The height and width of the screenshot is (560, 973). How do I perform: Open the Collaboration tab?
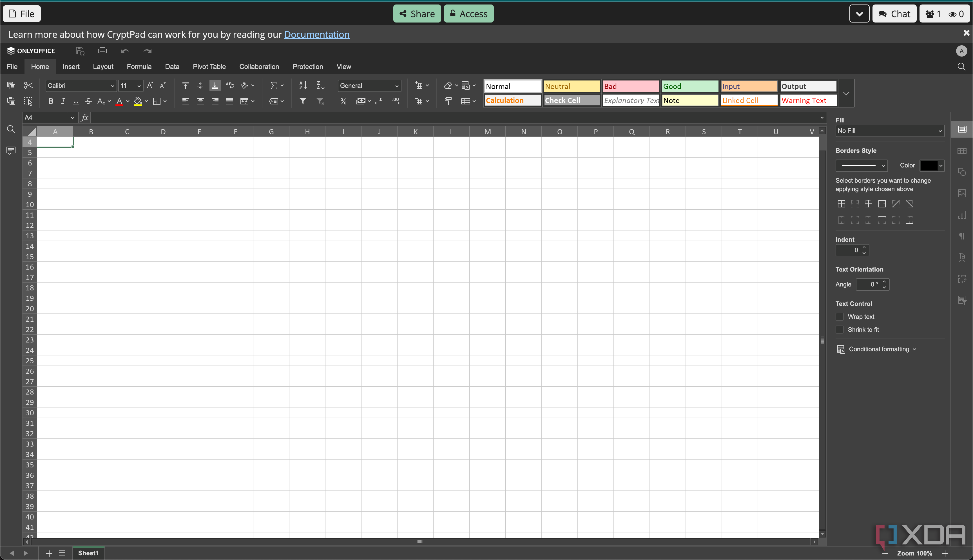tap(259, 66)
